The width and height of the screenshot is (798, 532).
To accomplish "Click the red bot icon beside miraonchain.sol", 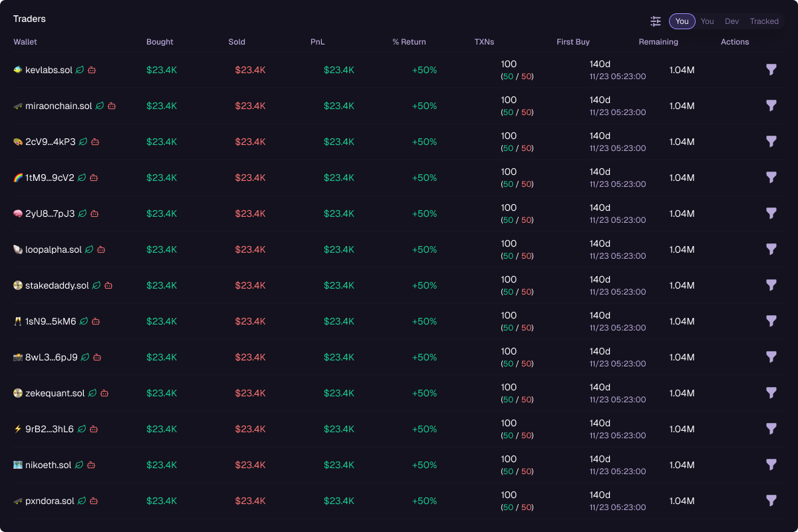I will (x=112, y=106).
